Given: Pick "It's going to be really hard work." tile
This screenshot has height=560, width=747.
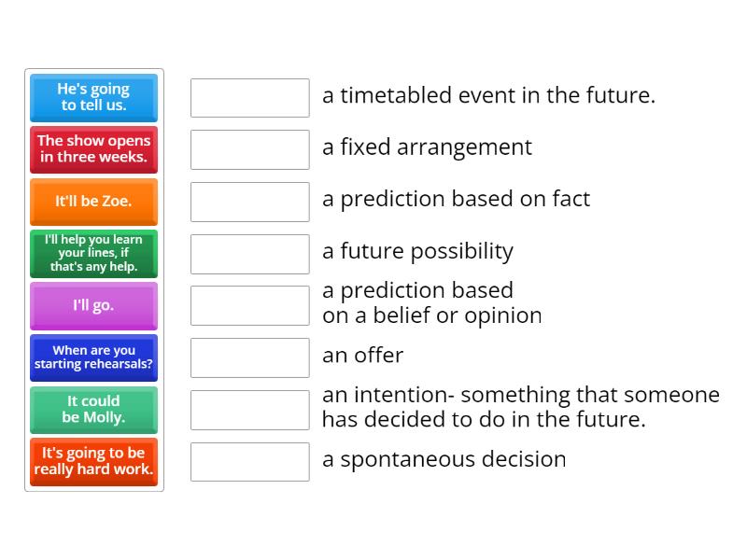Looking at the screenshot, I should pos(93,462).
